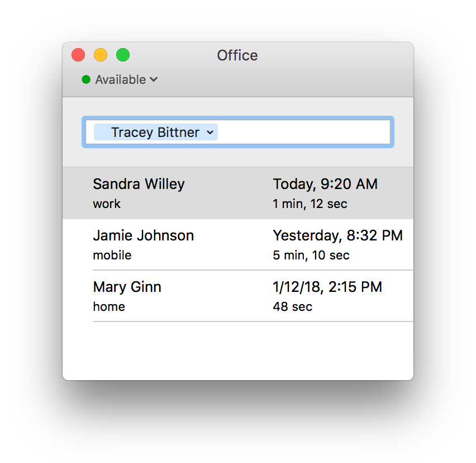Open the Available status dropdown
Viewport: 476px width, 463px height.
[x=120, y=79]
